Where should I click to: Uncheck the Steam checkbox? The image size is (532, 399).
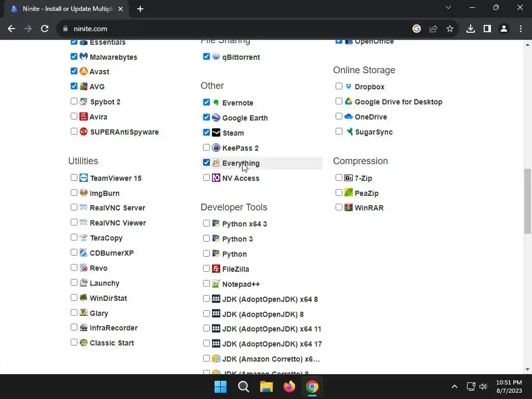click(x=206, y=132)
